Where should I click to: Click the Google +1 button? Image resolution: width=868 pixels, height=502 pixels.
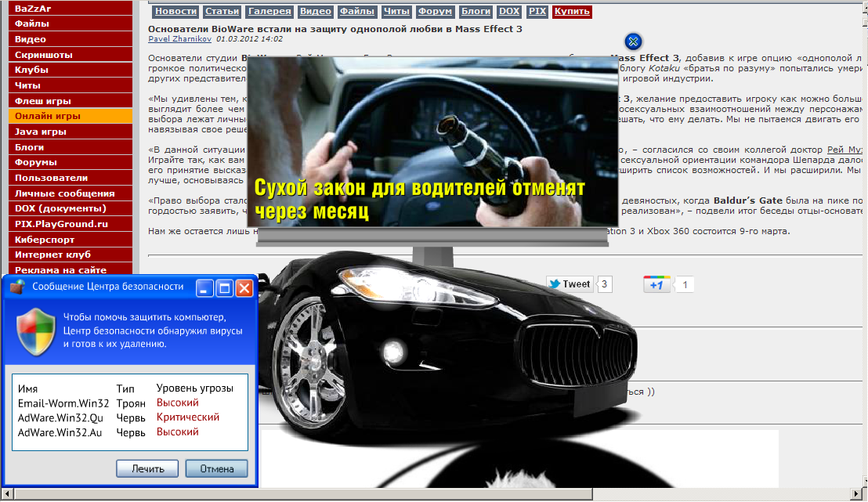coord(656,284)
